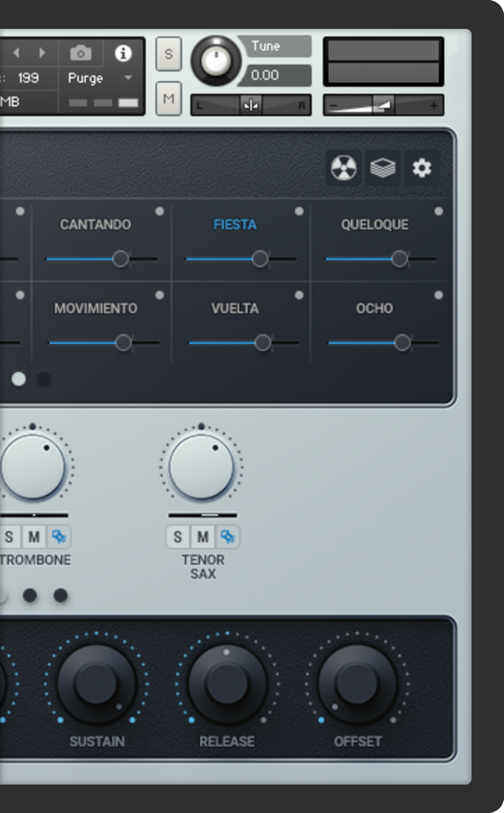Select the OCHO phrase
504x813 pixels.
pyautogui.click(x=374, y=308)
